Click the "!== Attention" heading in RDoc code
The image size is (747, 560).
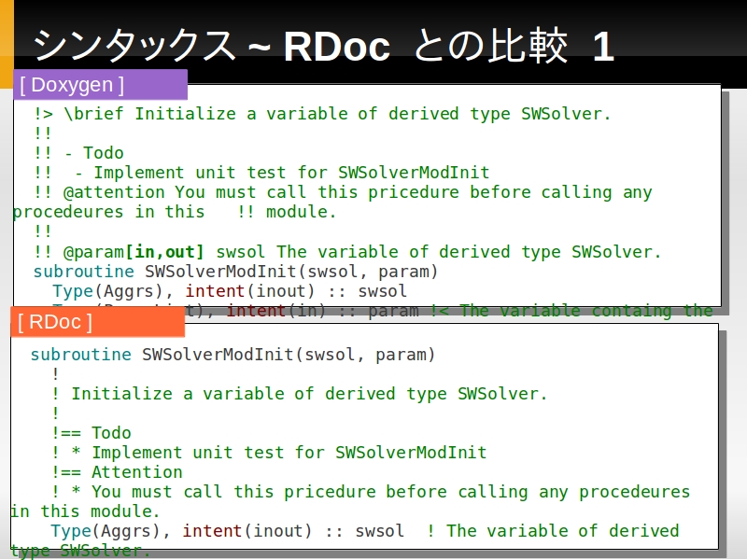[117, 472]
